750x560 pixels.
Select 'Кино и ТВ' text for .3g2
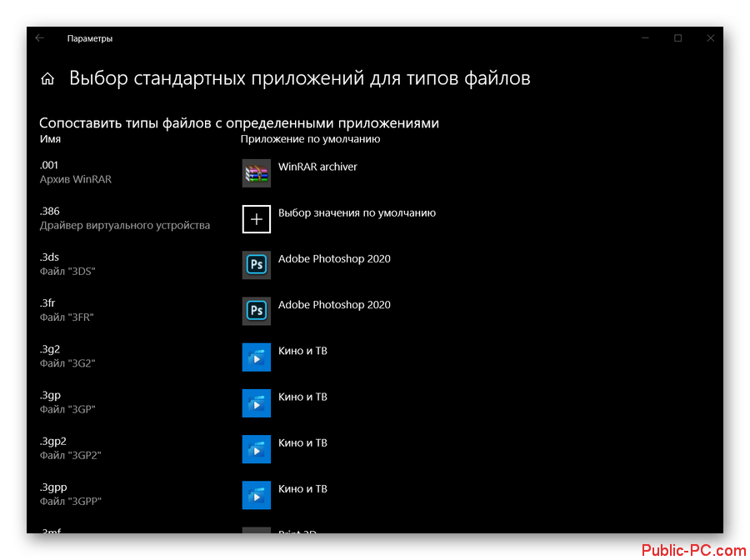coord(302,351)
